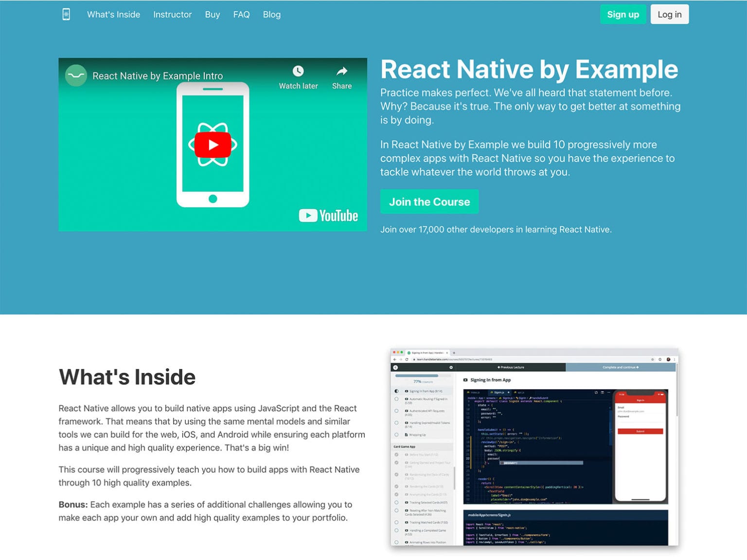Click the YouTube logo in the video corner

click(x=328, y=216)
